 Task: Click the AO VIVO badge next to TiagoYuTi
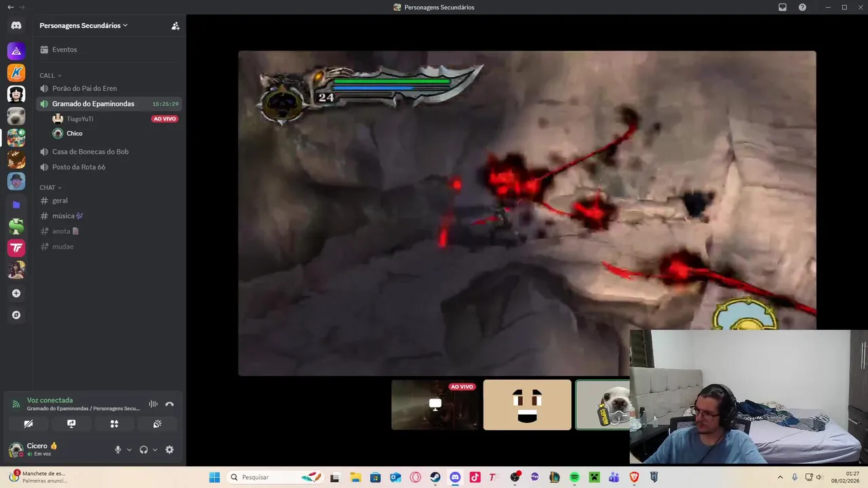tap(165, 119)
